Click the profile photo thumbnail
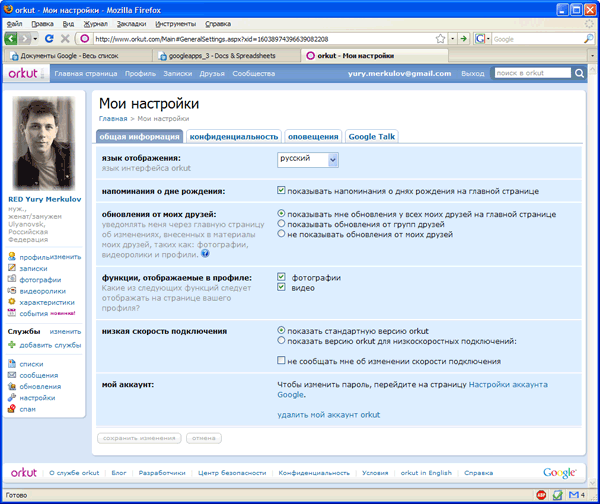This screenshot has height=504, width=600. pyautogui.click(x=44, y=143)
